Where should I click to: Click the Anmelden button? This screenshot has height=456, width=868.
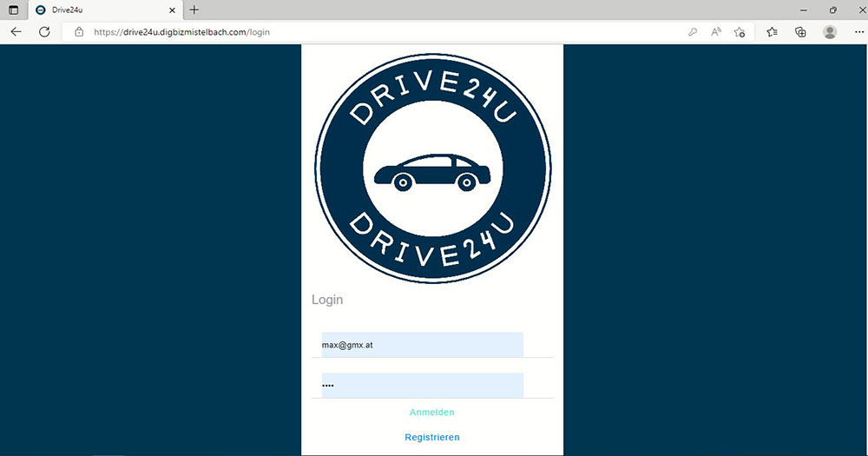[431, 413]
